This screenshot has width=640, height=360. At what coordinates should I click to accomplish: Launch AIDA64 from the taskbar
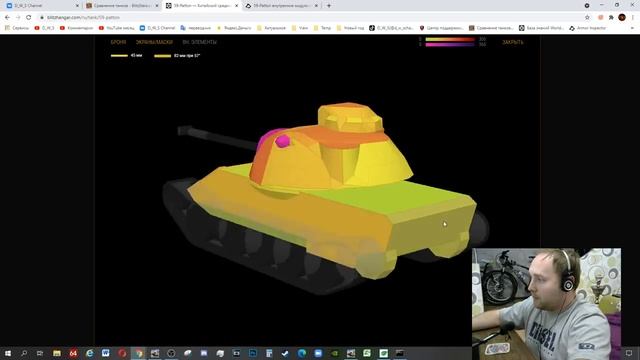coord(73,353)
